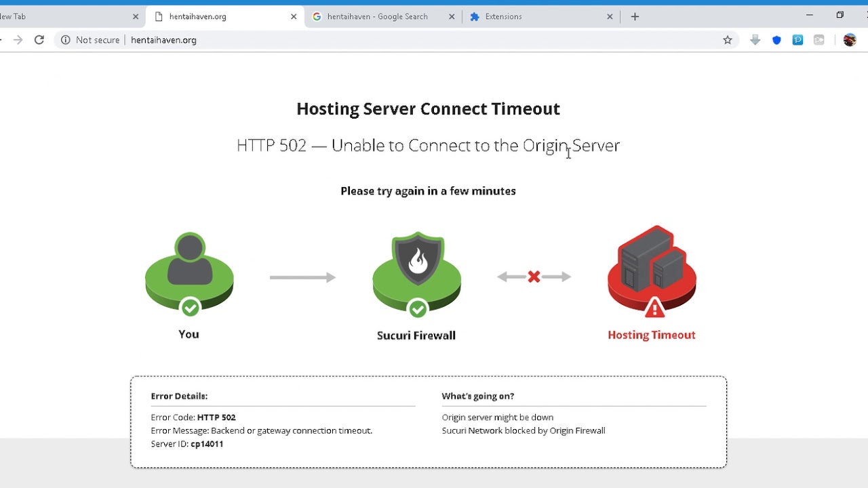Click the red Hosting Timeout label
868x488 pixels.
(652, 335)
